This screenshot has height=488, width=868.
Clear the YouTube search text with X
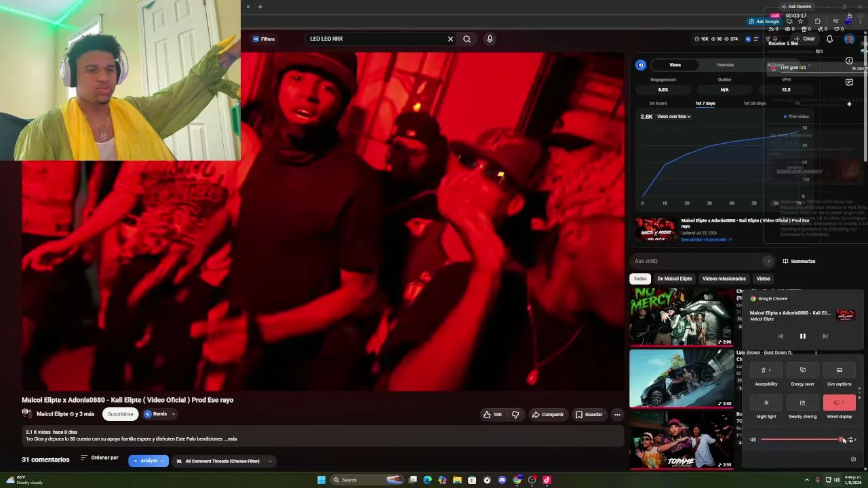[x=450, y=39]
